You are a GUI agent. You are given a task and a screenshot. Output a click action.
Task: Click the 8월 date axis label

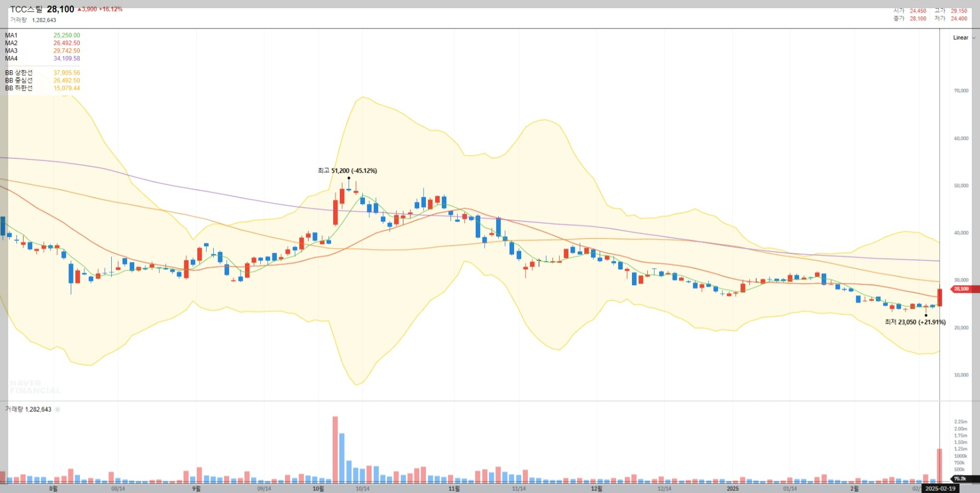(53, 489)
